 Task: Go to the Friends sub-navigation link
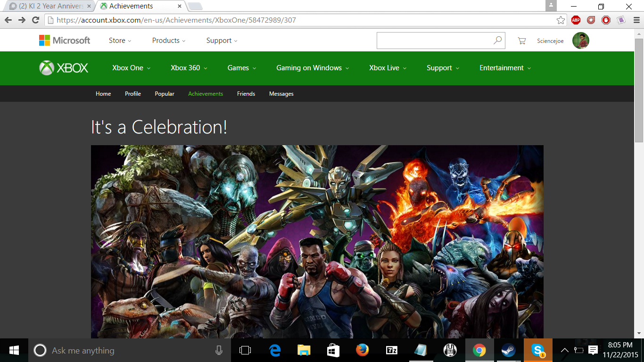tap(246, 94)
